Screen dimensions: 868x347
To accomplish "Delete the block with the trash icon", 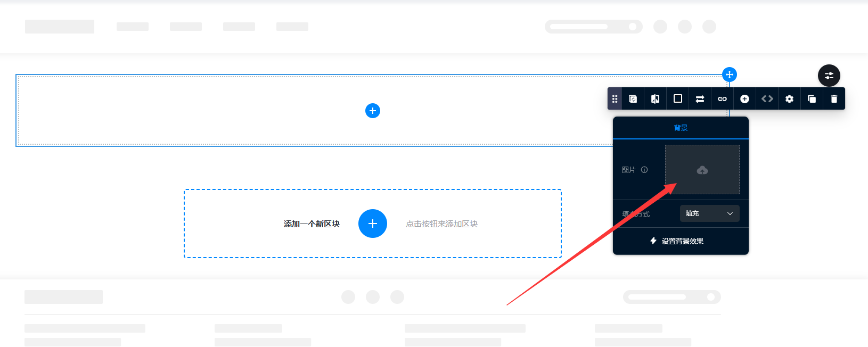I will click(x=834, y=99).
